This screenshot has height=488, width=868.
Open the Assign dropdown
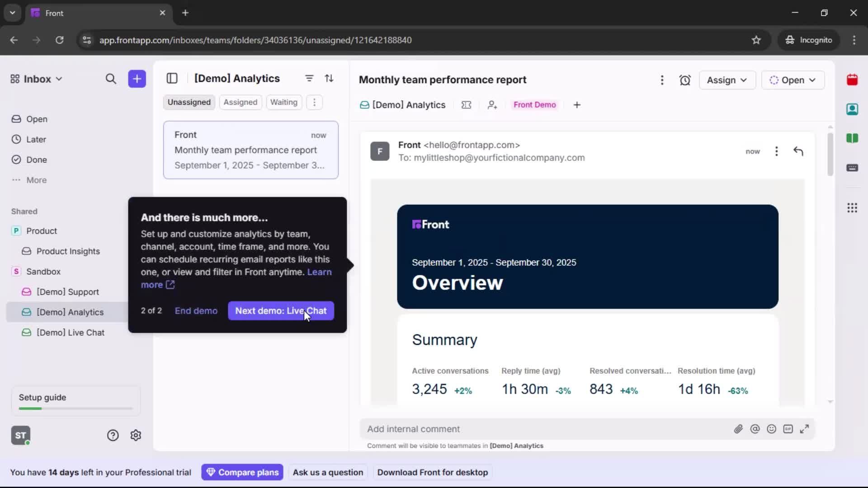coord(727,80)
